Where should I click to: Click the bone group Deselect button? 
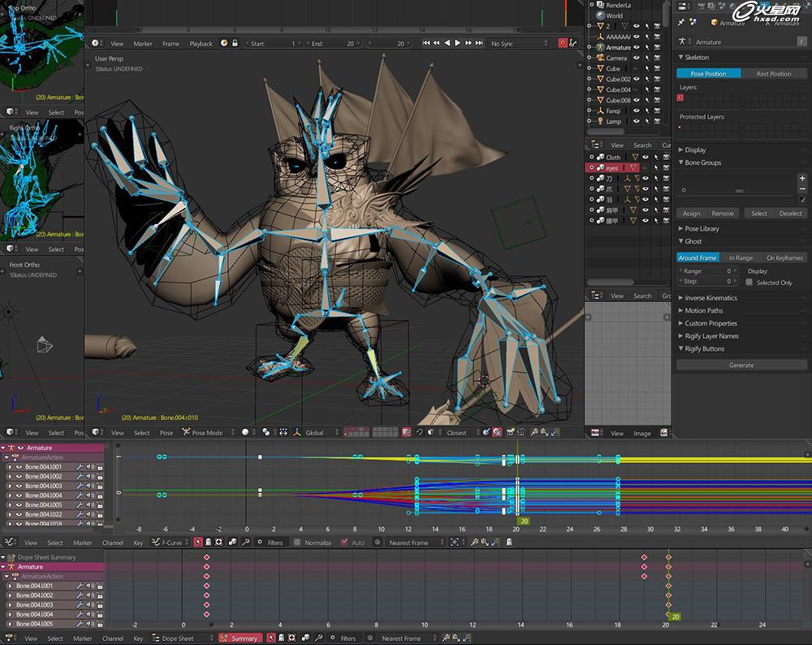click(791, 214)
